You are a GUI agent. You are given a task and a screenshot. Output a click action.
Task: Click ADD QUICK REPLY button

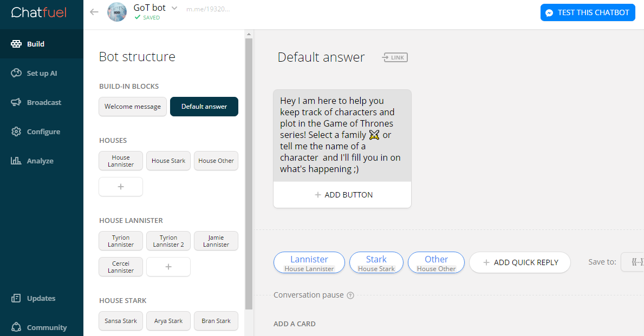(520, 262)
